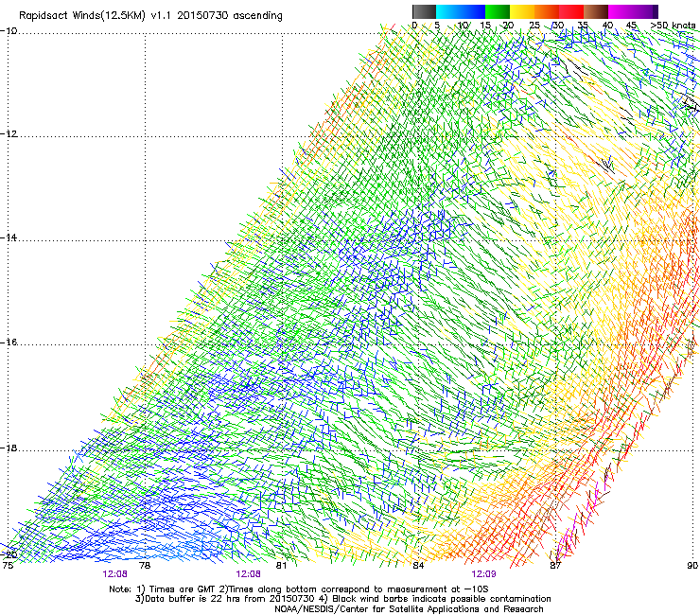
Task: Click the "-18" latitude label
Action: [9, 448]
